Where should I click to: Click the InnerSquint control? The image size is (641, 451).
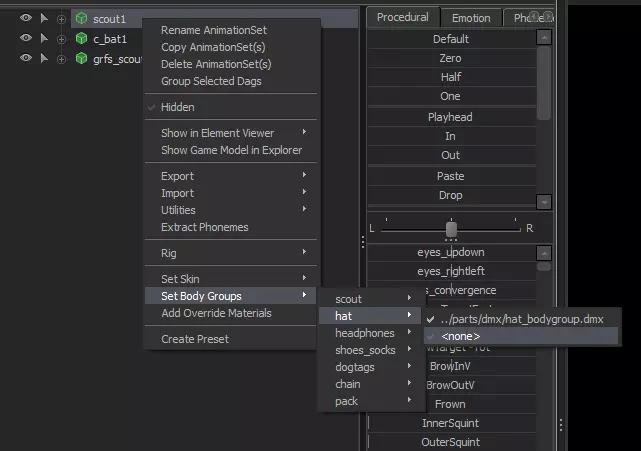[x=451, y=423]
